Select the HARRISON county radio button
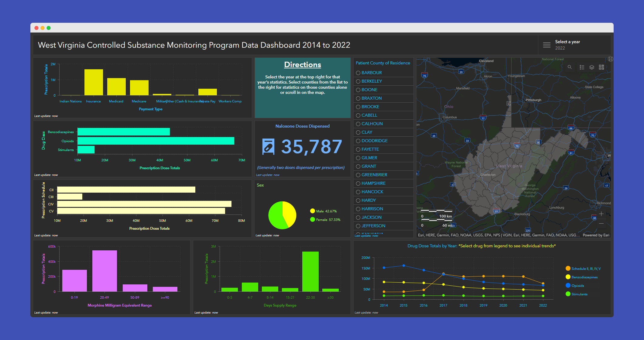Image resolution: width=644 pixels, height=340 pixels. (358, 209)
